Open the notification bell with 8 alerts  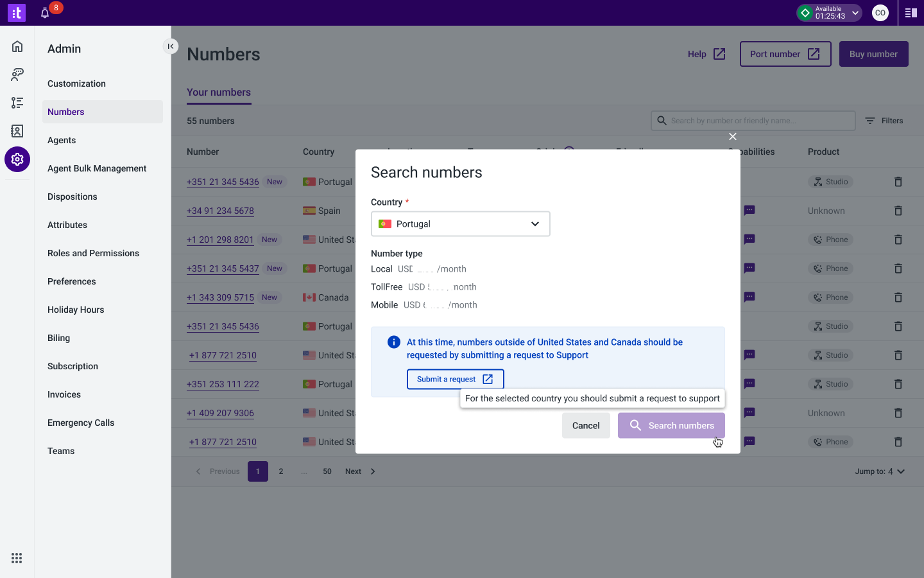click(x=45, y=12)
